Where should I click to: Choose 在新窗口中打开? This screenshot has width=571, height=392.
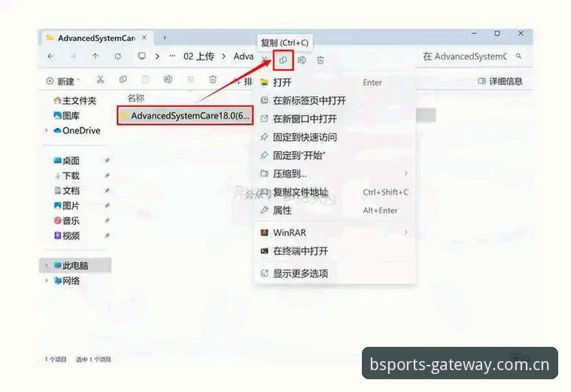336,119
